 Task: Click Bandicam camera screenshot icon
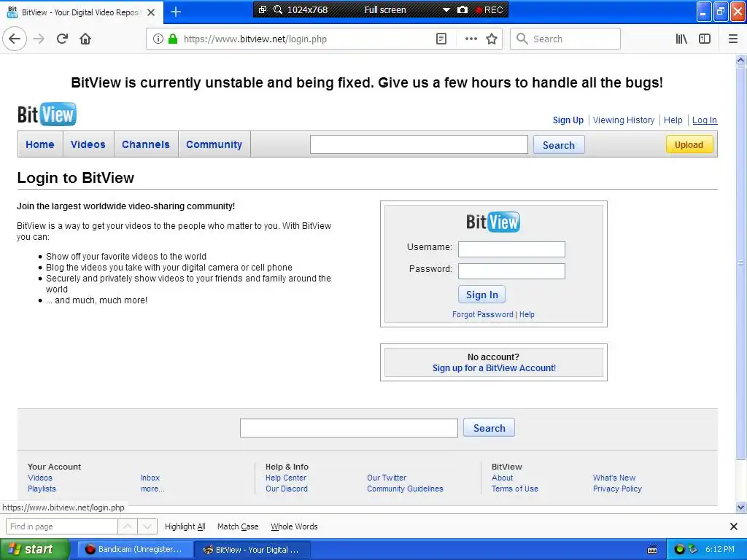[462, 9]
